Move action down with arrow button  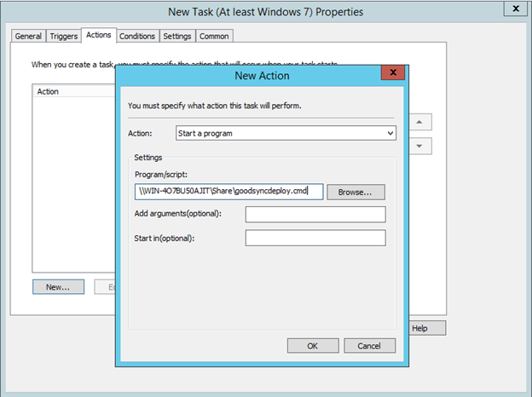[x=419, y=147]
